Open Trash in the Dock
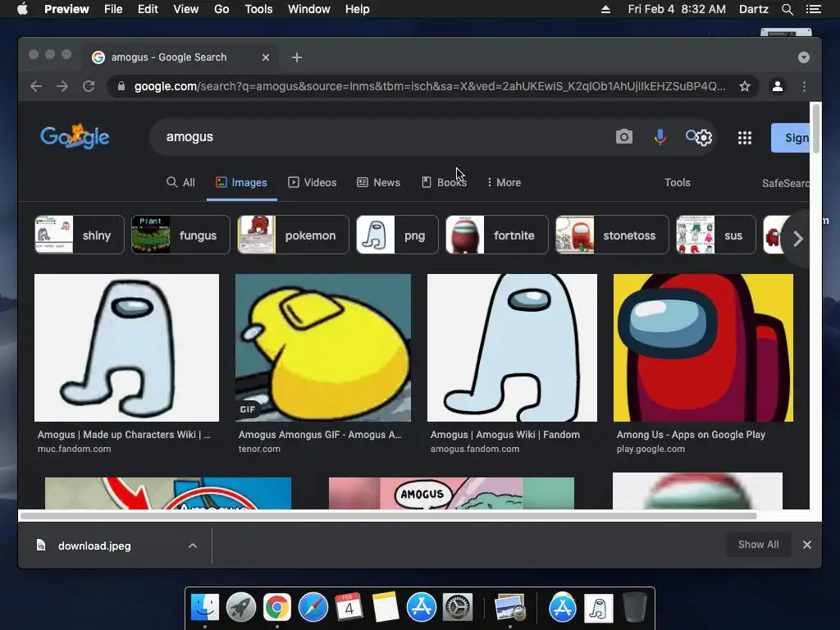Viewport: 840px width, 630px height. tap(635, 608)
